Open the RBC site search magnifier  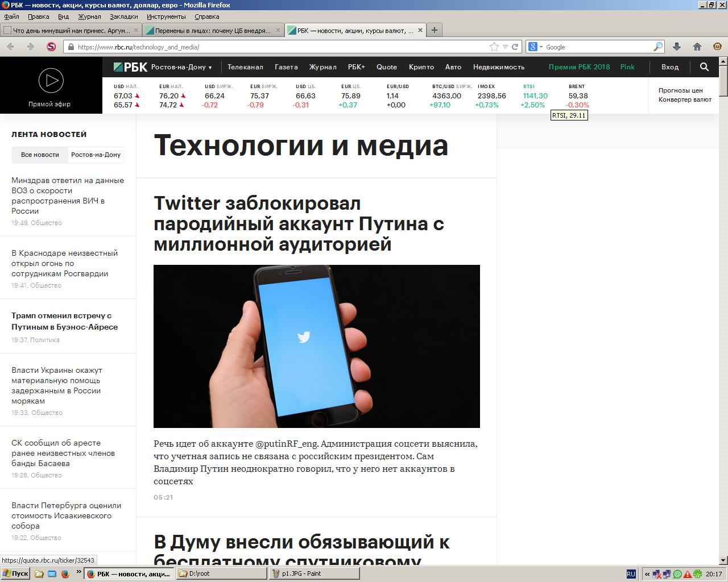coord(704,67)
